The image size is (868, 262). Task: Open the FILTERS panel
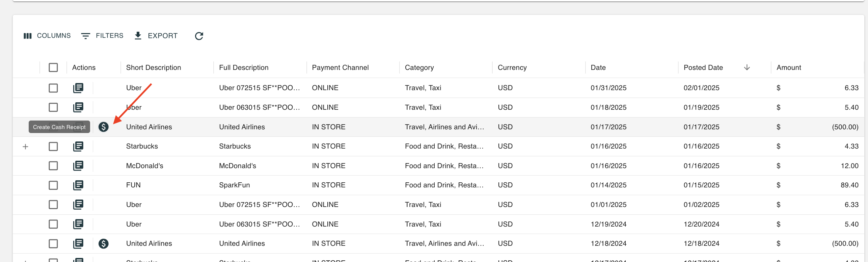click(x=102, y=36)
